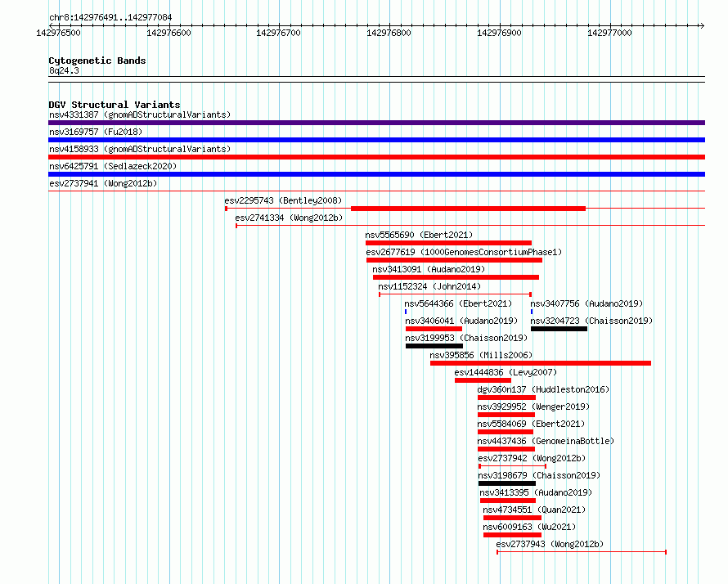Open nsv5565690 (Ebert2021) label
The width and height of the screenshot is (728, 584).
point(419,235)
